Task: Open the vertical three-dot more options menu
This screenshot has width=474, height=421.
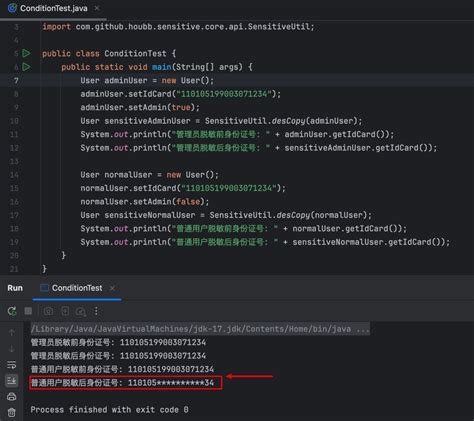Action: [x=96, y=311]
